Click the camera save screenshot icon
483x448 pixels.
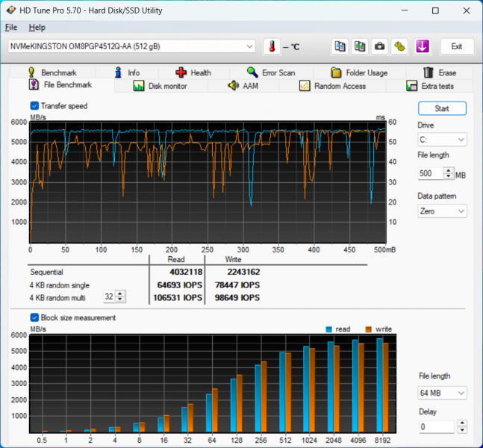tap(380, 46)
